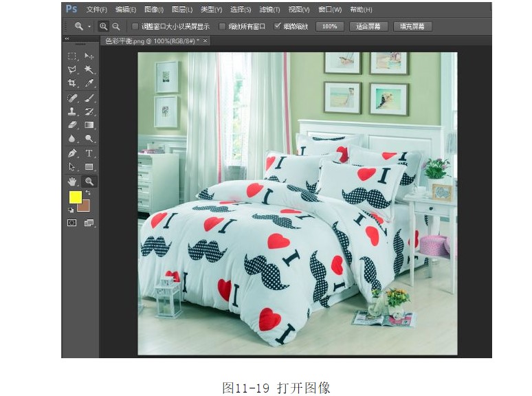Screen dimensions: 532x396
Task: Click the Zoom Out magnifier in options bar
Action: tap(116, 26)
